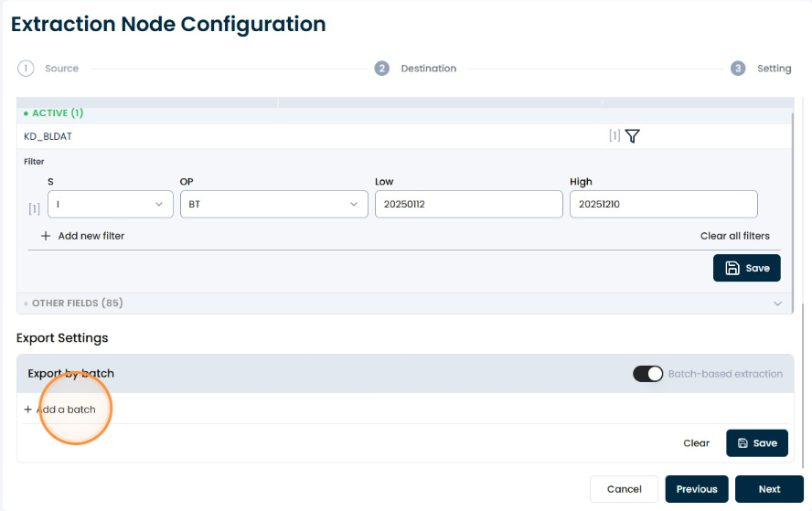The image size is (812, 511).
Task: Go to the Source step label
Action: (61, 69)
